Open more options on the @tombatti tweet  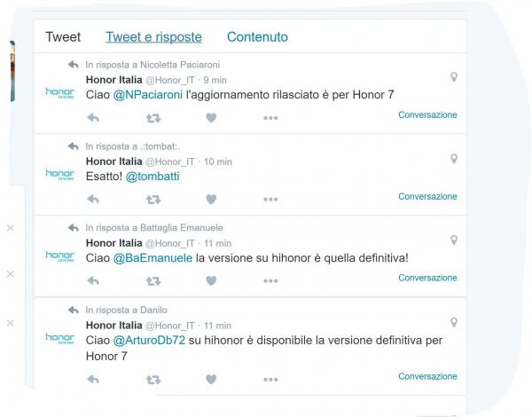(x=270, y=200)
